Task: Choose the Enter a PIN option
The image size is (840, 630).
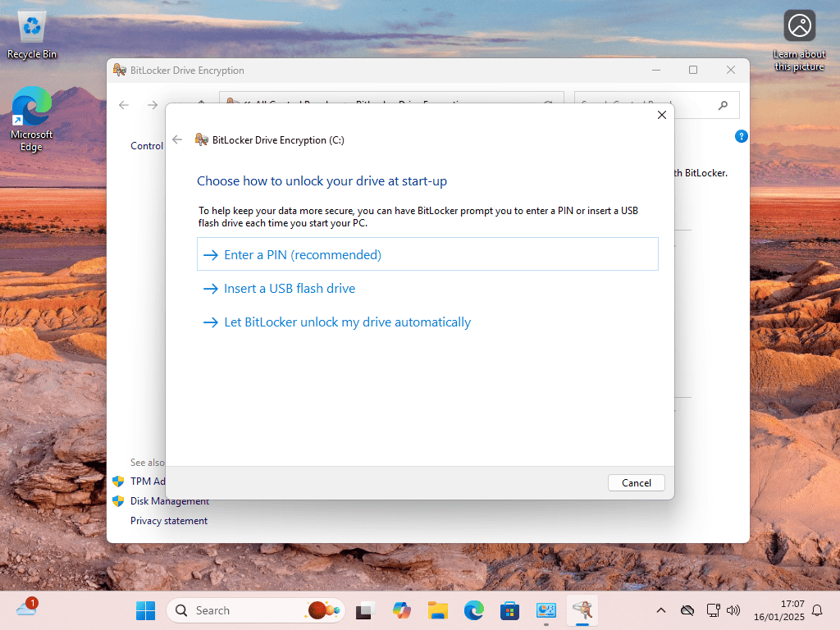Action: tap(302, 255)
